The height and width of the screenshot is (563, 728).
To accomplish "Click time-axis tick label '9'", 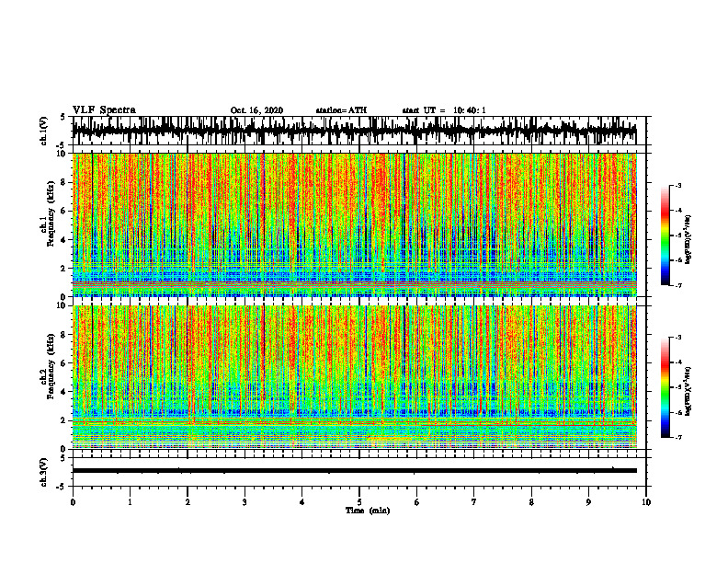I will point(588,502).
